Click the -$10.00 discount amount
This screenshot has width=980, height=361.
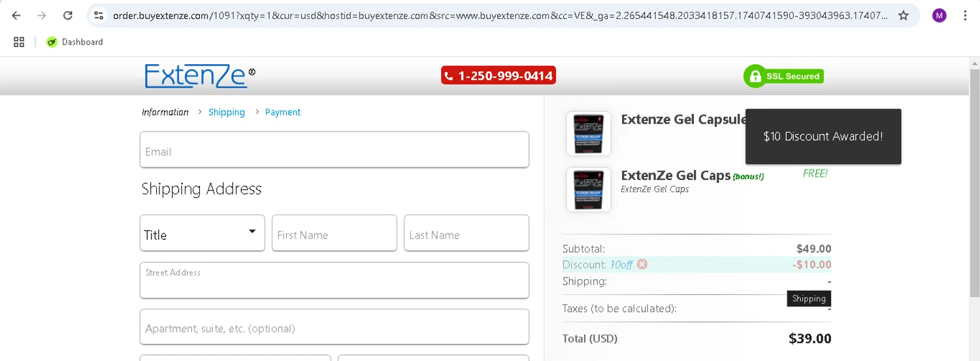(811, 265)
